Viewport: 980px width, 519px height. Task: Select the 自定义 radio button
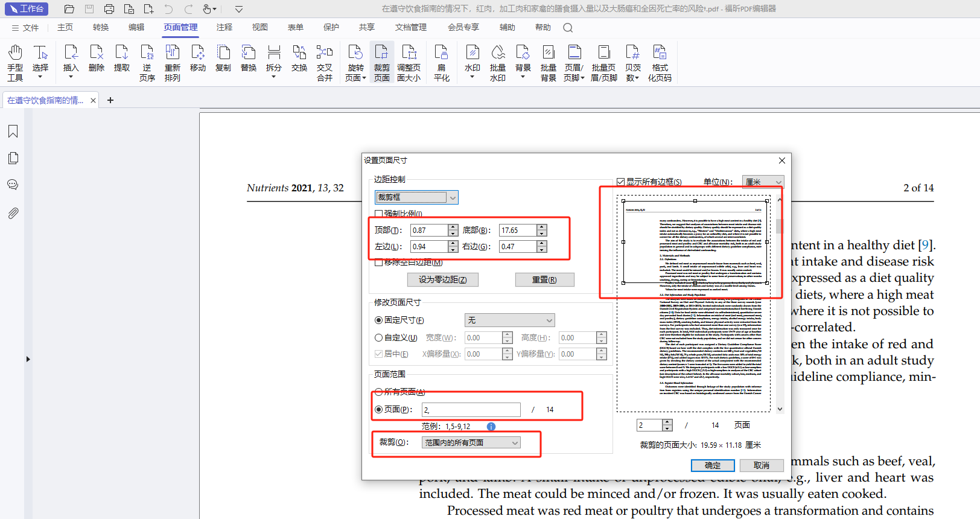tap(379, 338)
